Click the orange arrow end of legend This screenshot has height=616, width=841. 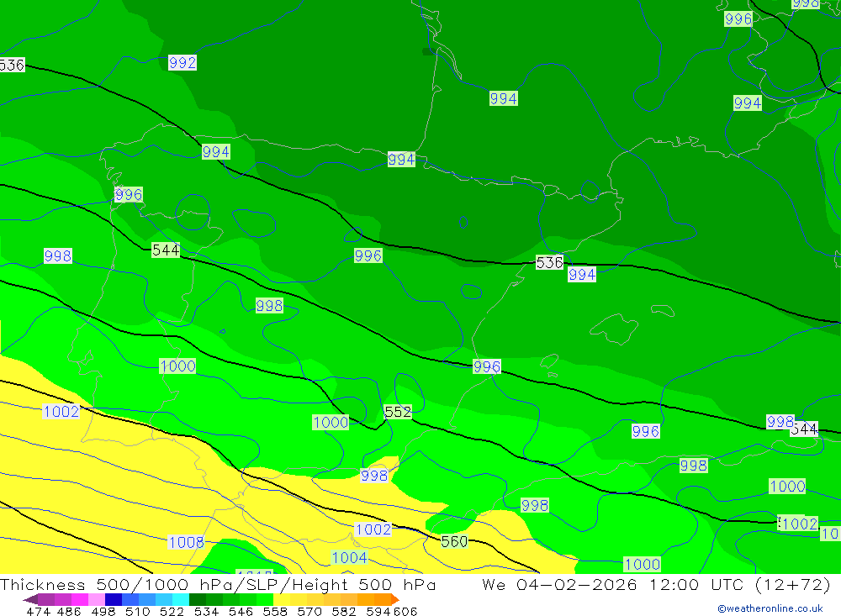[x=395, y=599]
